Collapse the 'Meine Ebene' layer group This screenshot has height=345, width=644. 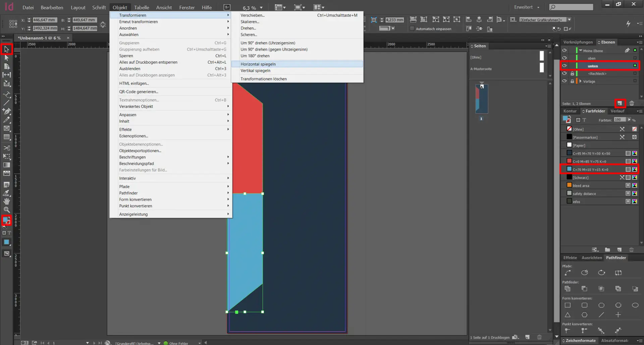tap(580, 51)
